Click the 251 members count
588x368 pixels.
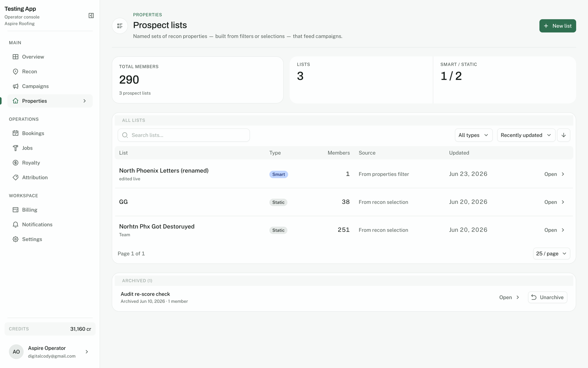click(x=344, y=230)
